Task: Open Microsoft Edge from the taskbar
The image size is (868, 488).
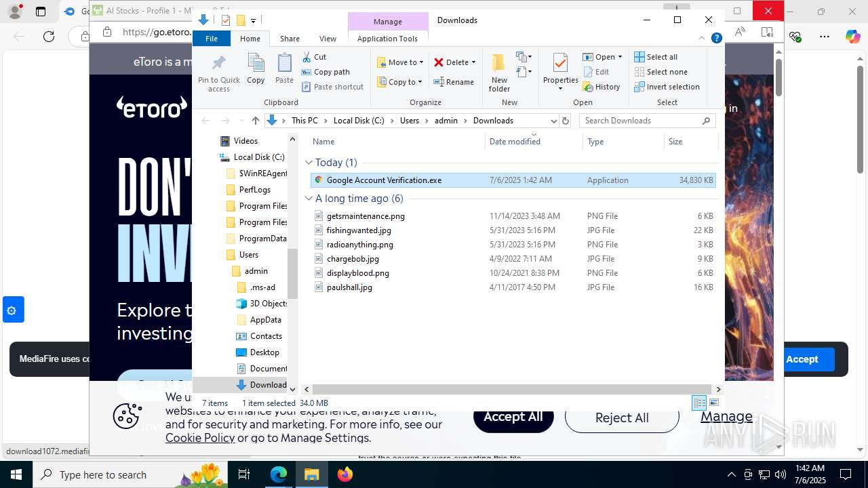Action: pyautogui.click(x=279, y=474)
